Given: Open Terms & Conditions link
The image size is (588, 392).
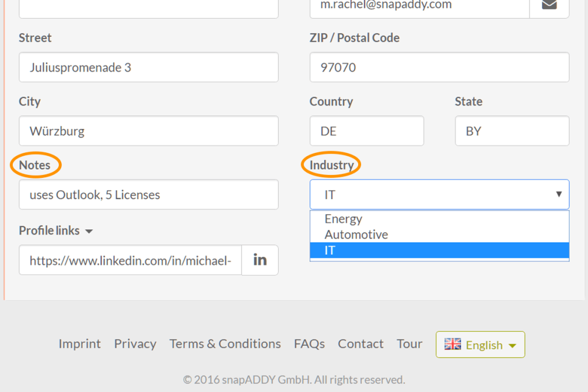Looking at the screenshot, I should tap(225, 344).
